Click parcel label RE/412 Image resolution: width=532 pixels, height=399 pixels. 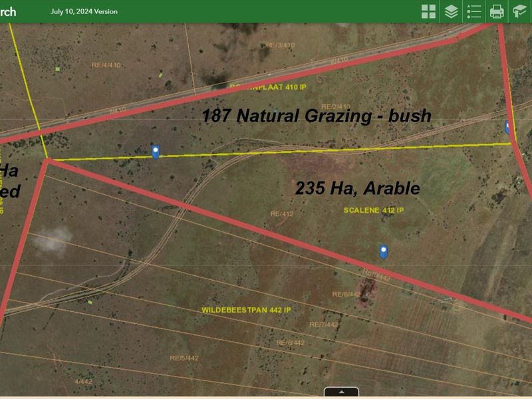pyautogui.click(x=282, y=214)
